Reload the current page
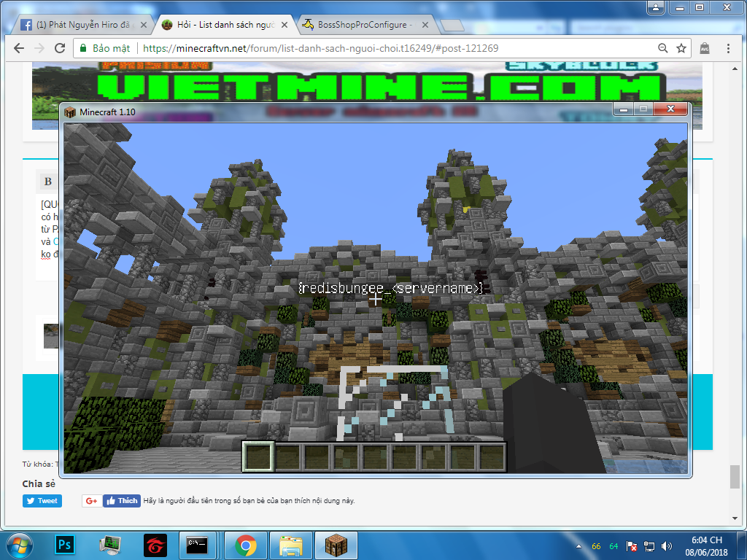Image resolution: width=747 pixels, height=560 pixels. coord(60,48)
